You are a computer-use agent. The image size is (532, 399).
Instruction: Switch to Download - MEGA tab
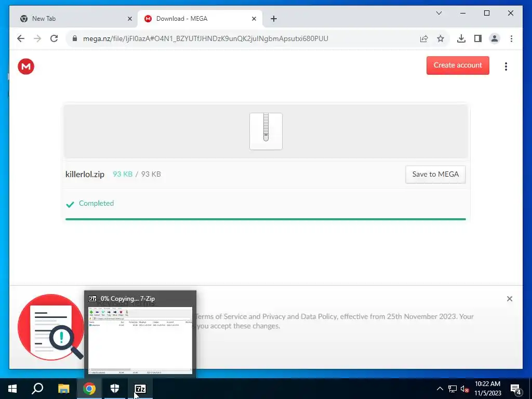[x=200, y=19]
